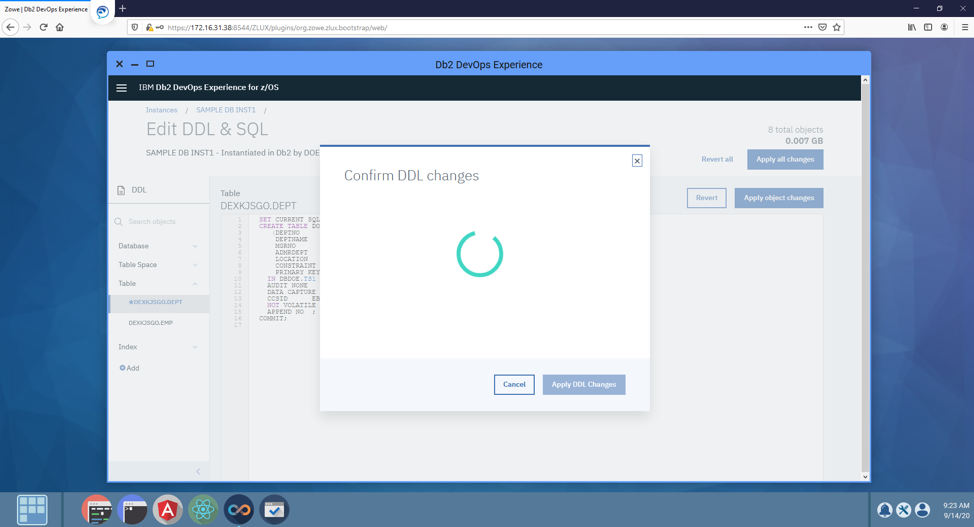
Task: Open Zowe launchpad grid menu
Action: pos(32,510)
